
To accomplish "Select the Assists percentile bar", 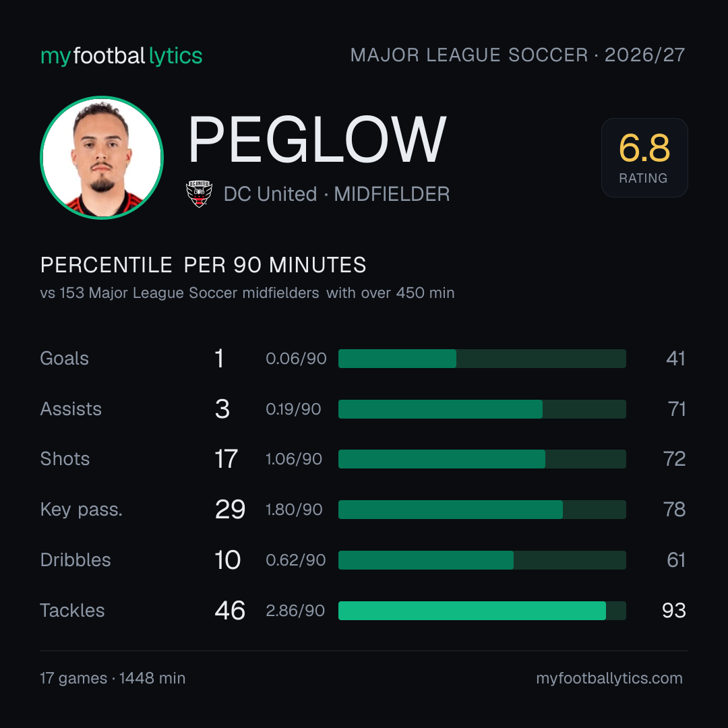I will (x=482, y=409).
